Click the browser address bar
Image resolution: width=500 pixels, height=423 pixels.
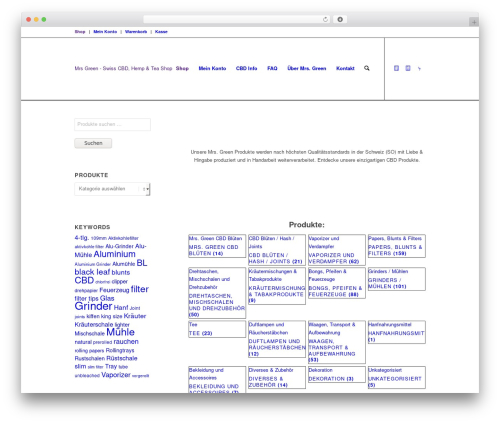pos(237,20)
